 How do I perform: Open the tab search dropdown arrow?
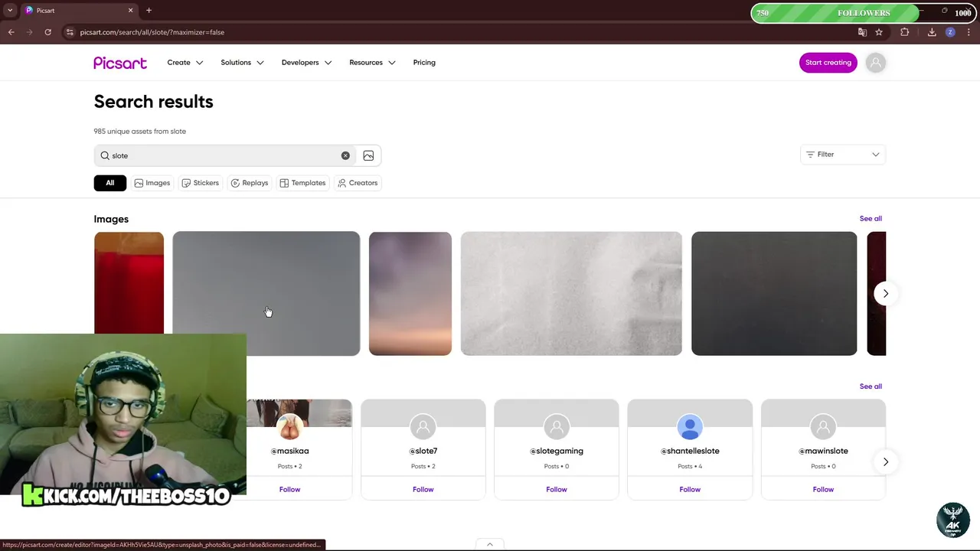10,10
